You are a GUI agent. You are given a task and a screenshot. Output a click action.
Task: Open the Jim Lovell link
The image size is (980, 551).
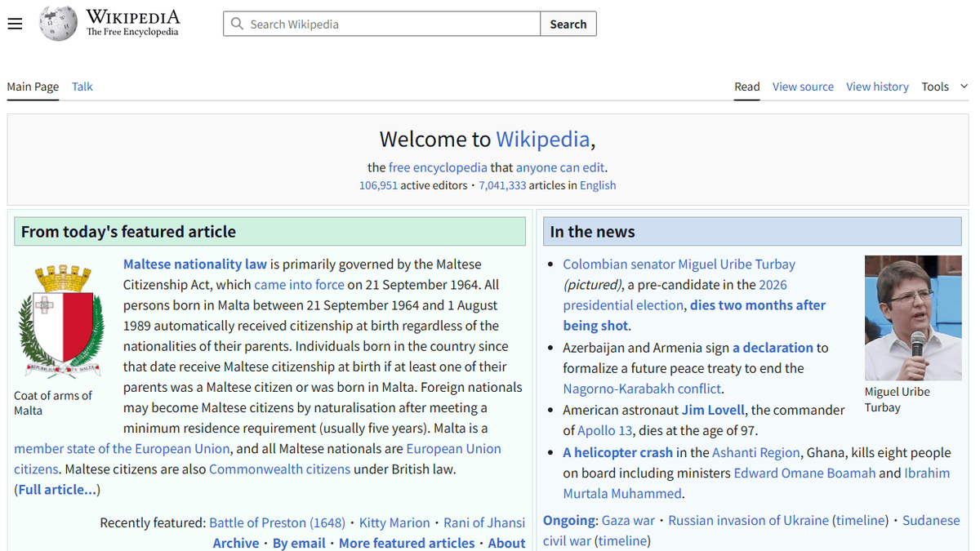coord(713,409)
